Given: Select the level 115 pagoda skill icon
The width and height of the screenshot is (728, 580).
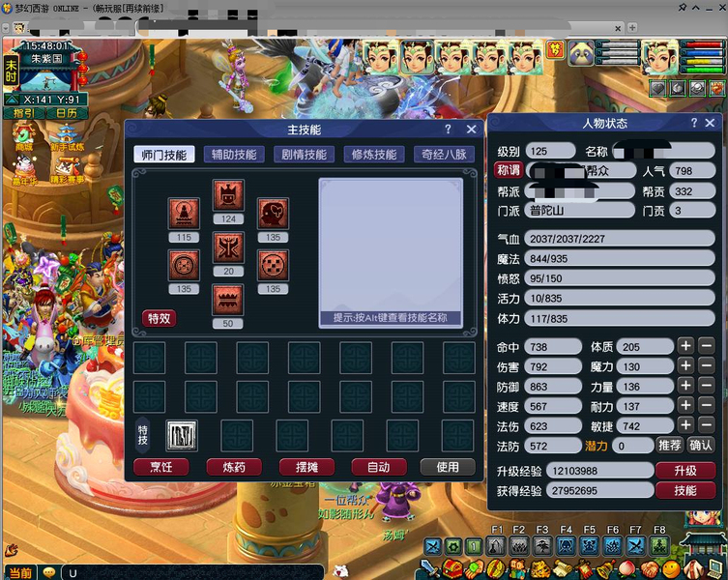Looking at the screenshot, I should [184, 213].
